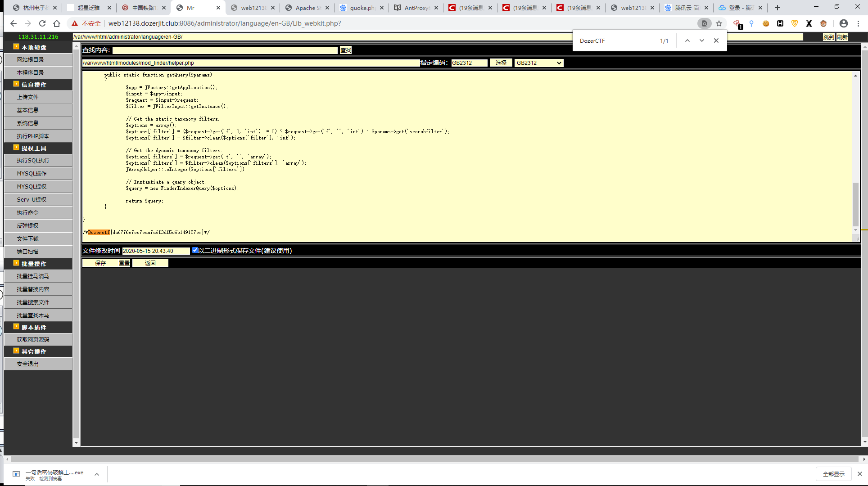Click the 保存 save button
This screenshot has height=486, width=868.
pyautogui.click(x=100, y=263)
